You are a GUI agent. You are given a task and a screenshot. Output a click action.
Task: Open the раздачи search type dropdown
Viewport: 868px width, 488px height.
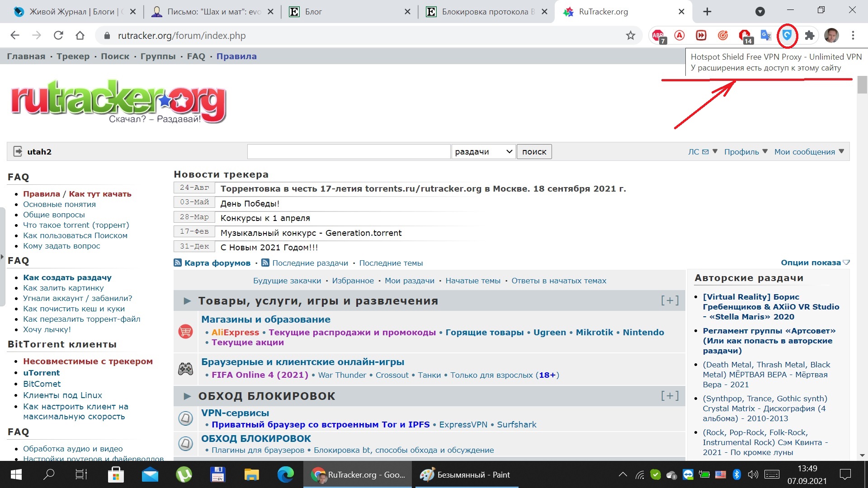click(483, 152)
